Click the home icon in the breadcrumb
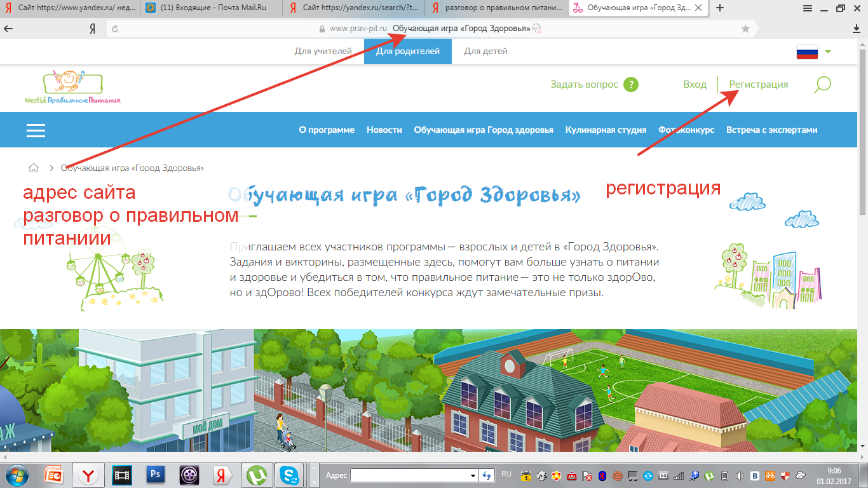The width and height of the screenshot is (868, 488). tap(34, 168)
